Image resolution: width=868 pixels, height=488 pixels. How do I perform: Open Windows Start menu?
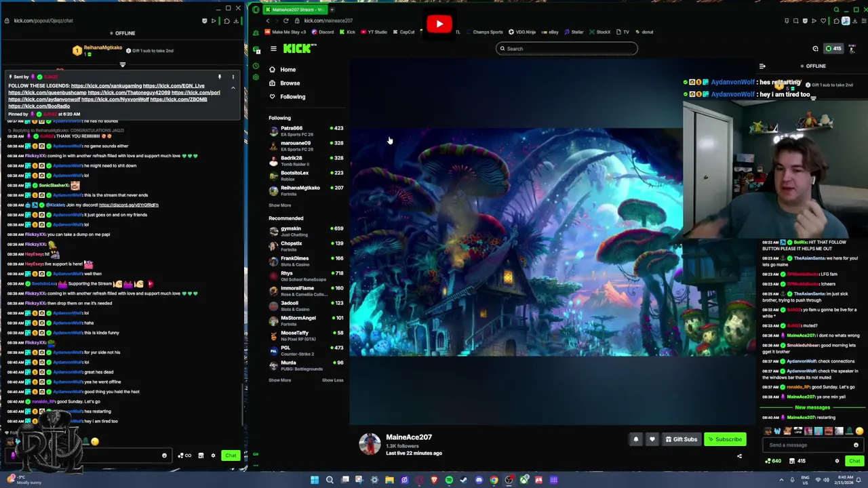point(315,480)
